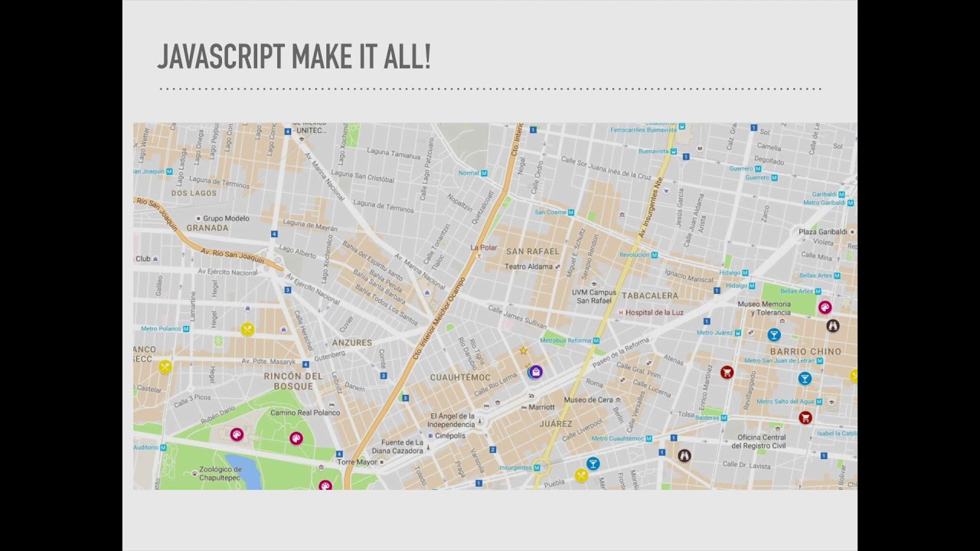
Task: Click the BARRIO CHINO neighborhood label
Action: point(805,351)
